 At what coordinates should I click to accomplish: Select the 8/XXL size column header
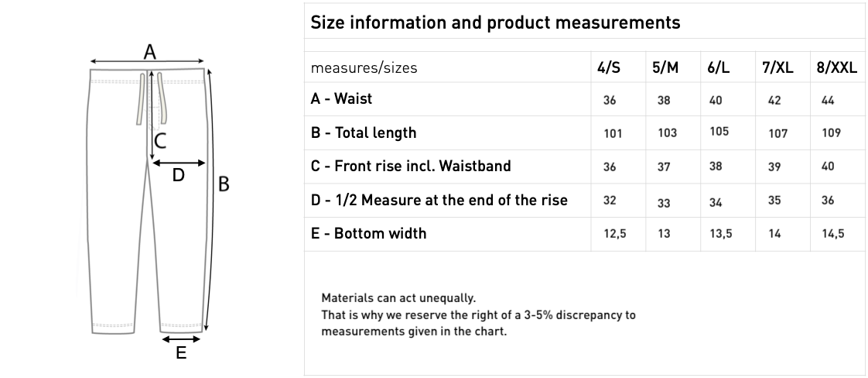tap(836, 67)
